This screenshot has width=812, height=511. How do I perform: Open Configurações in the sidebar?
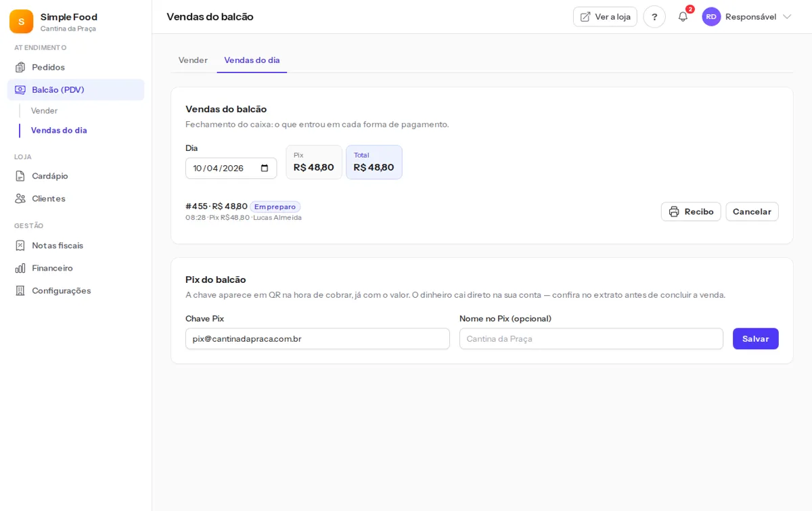76,290
